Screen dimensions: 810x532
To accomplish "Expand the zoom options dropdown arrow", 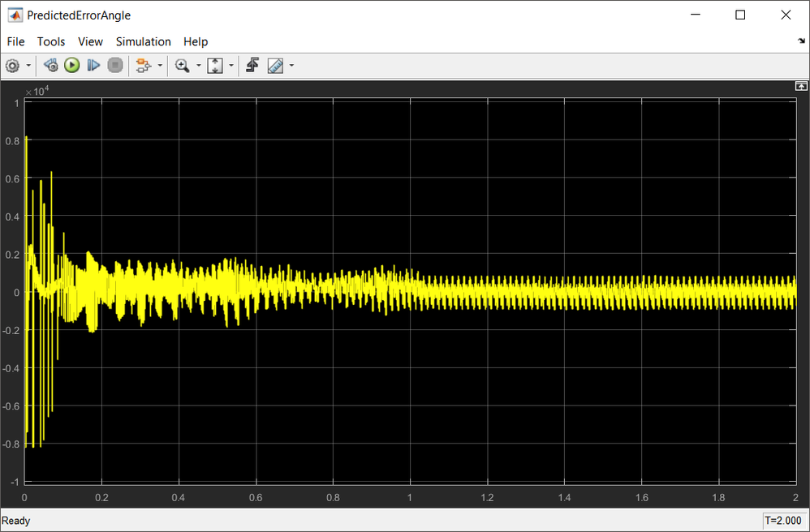I will (x=198, y=66).
